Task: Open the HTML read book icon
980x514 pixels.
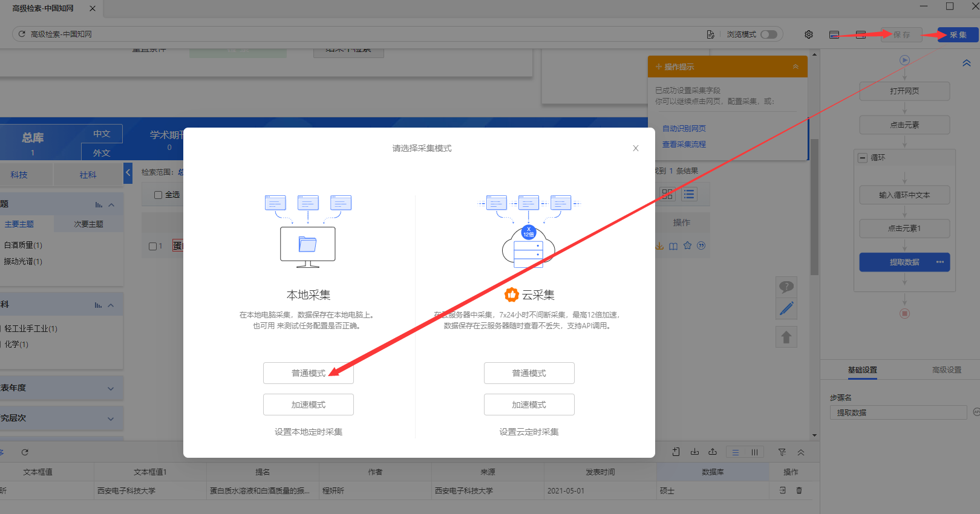Action: point(673,246)
